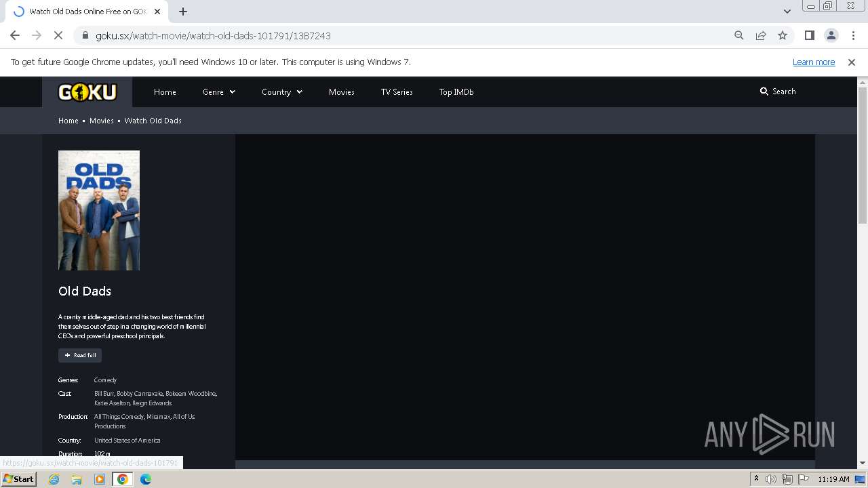This screenshot has width=868, height=488.
Task: Expand the Genre dropdown menu
Action: click(x=219, y=91)
